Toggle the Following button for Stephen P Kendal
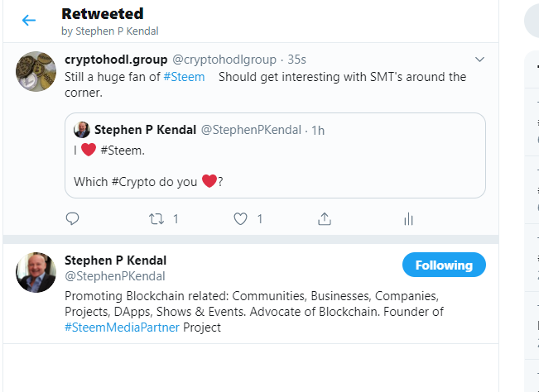This screenshot has height=392, width=539. (x=444, y=265)
